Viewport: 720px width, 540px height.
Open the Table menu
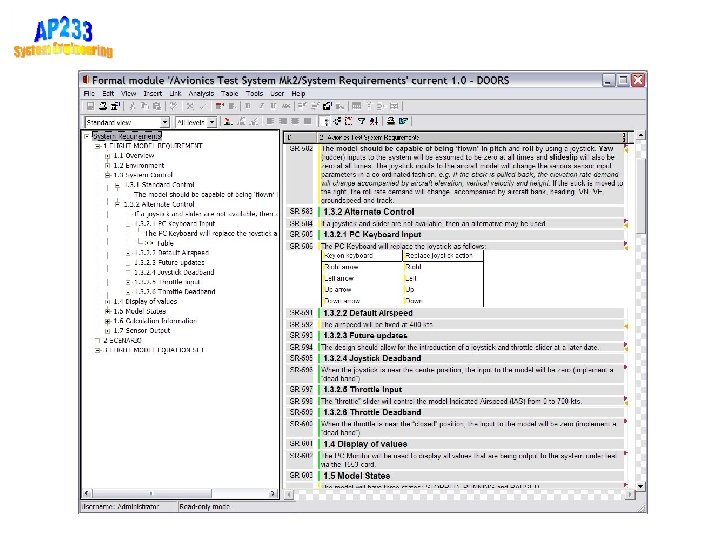229,93
